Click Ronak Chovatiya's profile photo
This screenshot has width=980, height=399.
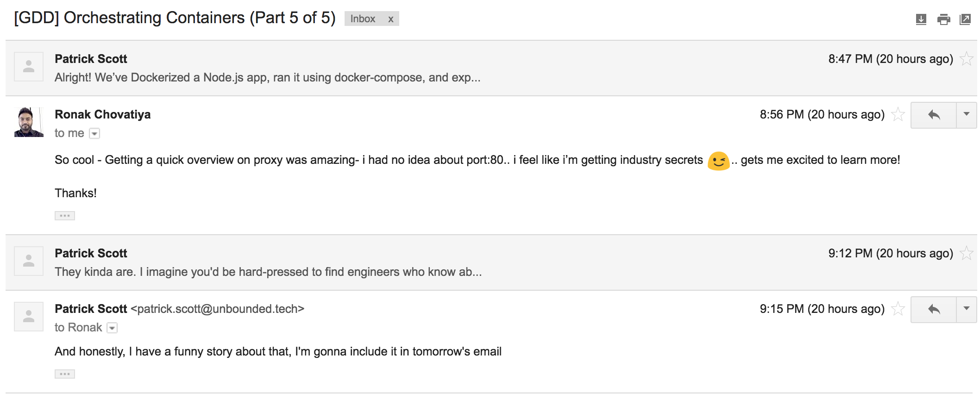(29, 122)
